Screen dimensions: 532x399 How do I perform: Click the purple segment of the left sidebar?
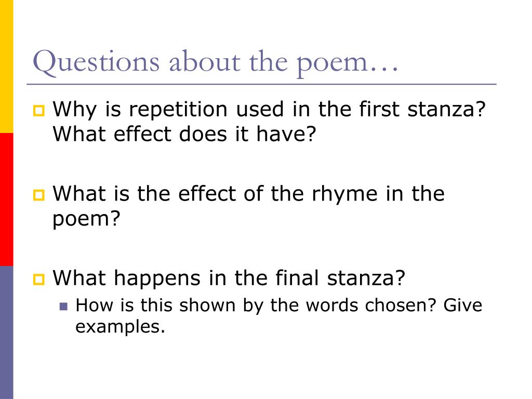[x=6, y=332]
